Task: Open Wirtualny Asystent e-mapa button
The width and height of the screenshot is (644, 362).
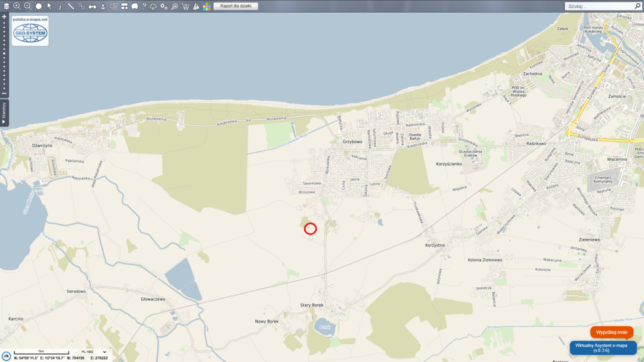Action: pos(603,348)
